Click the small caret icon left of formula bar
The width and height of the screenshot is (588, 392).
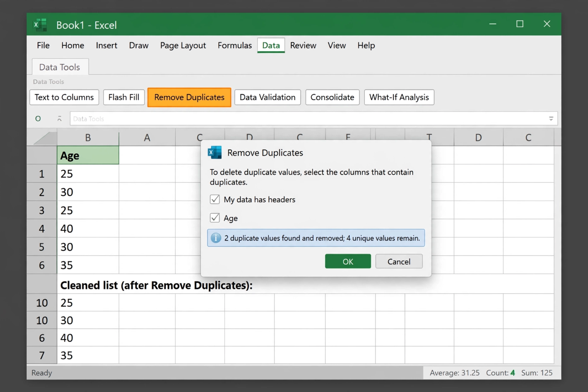(x=60, y=119)
